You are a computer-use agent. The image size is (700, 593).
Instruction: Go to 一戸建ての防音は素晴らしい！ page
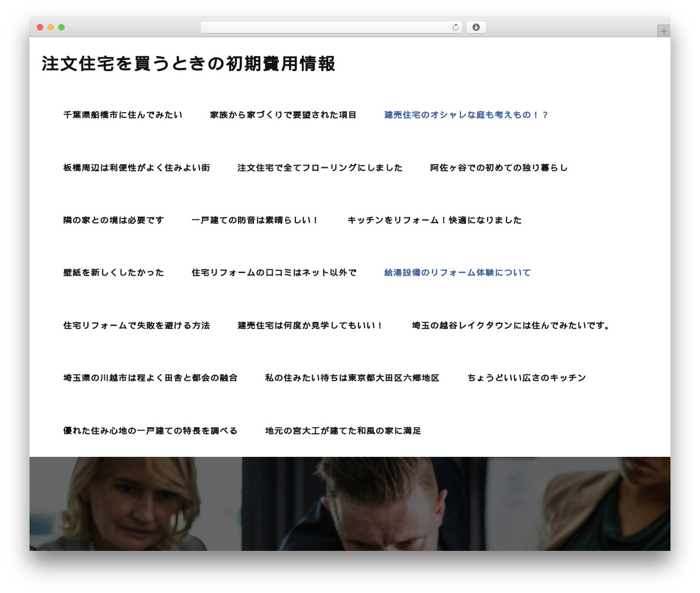pos(255,220)
